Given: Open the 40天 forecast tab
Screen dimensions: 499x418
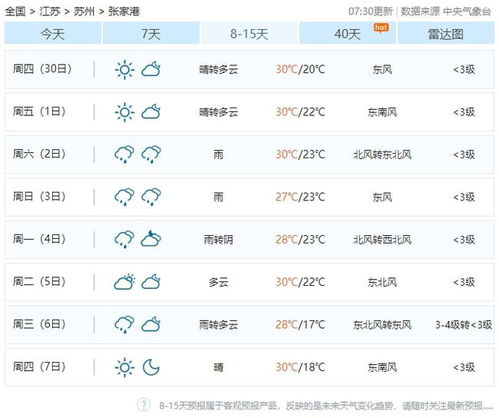Looking at the screenshot, I should tap(348, 33).
